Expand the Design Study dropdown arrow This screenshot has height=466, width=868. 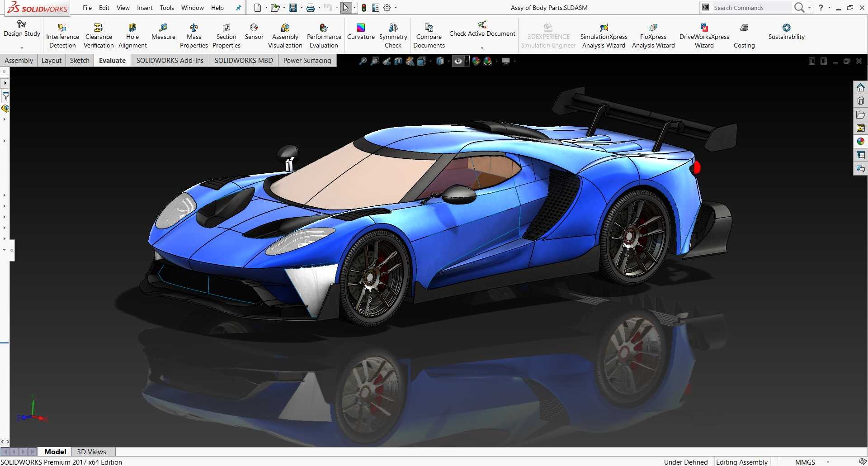pos(22,48)
